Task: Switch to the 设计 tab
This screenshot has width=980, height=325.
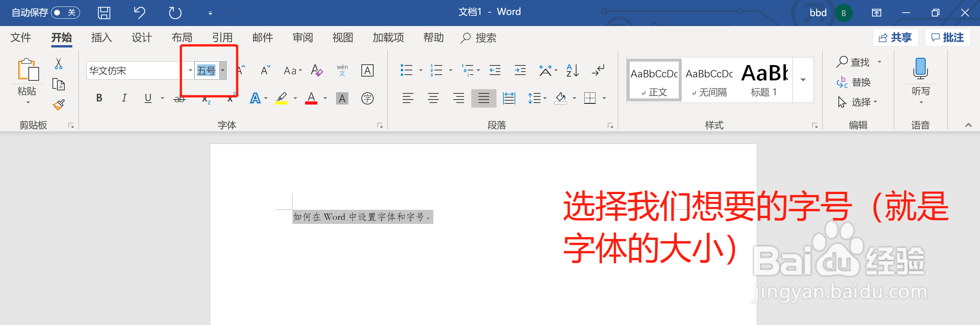Action: 142,38
